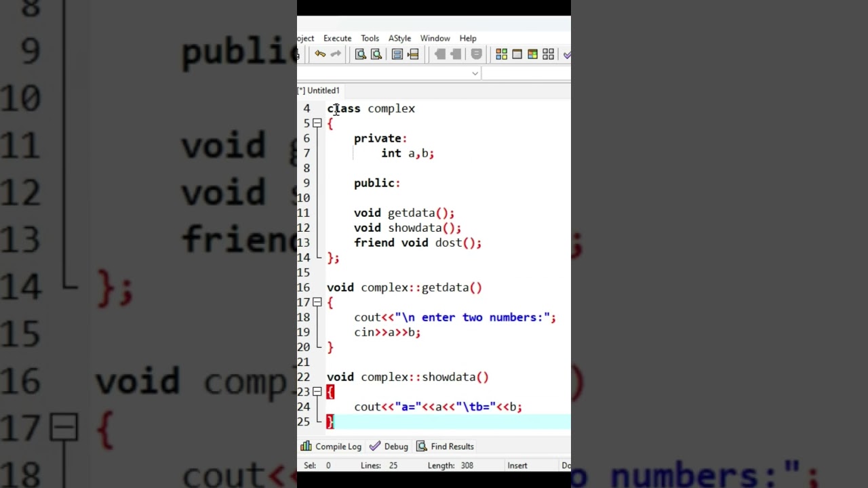Open the Help menu
868x488 pixels.
pyautogui.click(x=468, y=38)
